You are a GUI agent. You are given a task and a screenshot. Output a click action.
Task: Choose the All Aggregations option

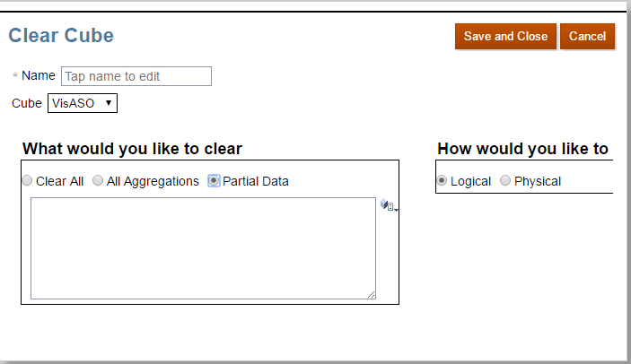click(98, 181)
